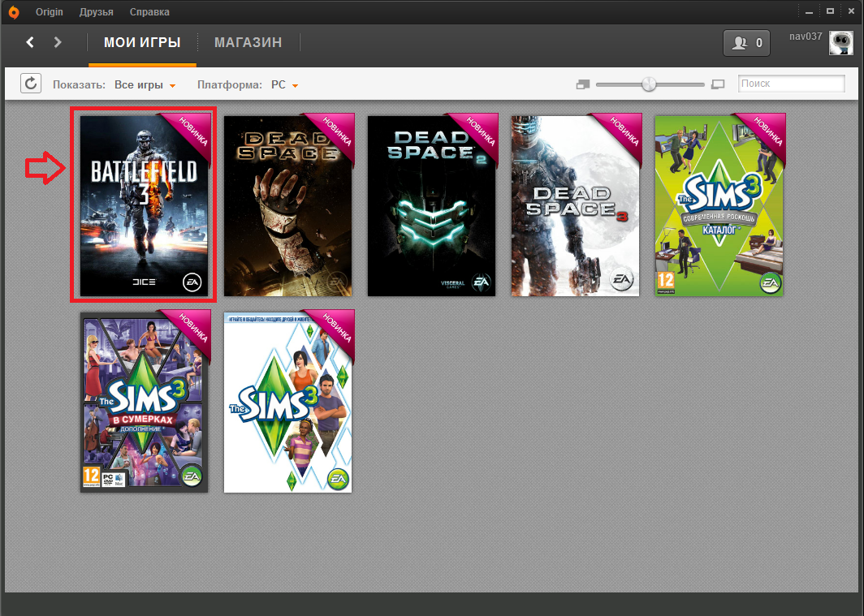Click the nav037 username
Image resolution: width=864 pixels, height=616 pixels.
(x=806, y=37)
